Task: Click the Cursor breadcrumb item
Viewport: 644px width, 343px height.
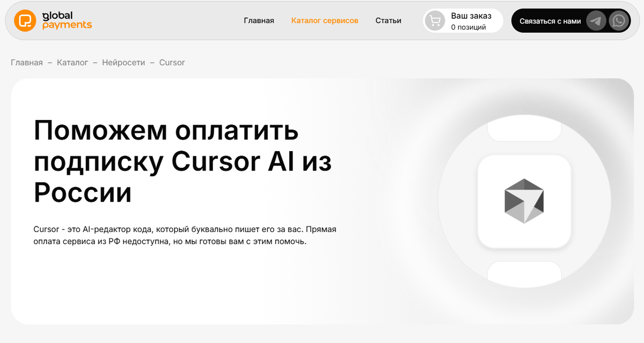Action: coord(172,63)
